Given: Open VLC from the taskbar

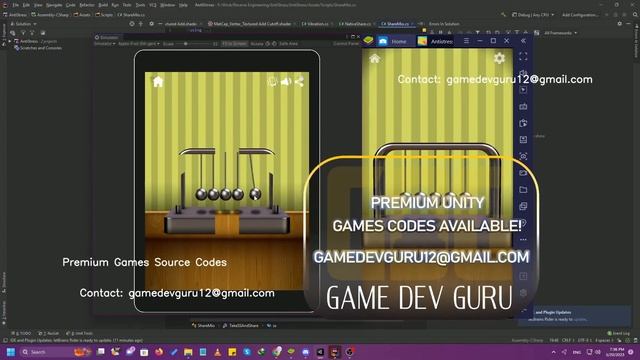Looking at the screenshot, I should (x=218, y=352).
